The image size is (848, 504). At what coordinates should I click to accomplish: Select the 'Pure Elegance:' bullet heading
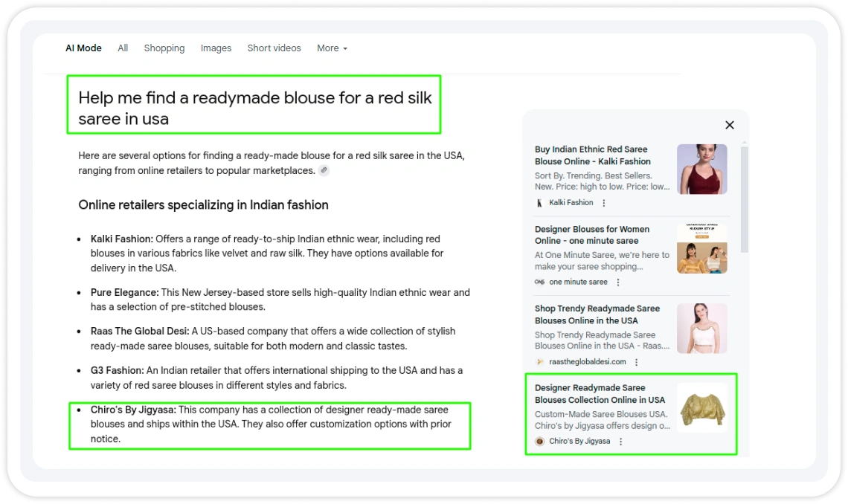coord(124,292)
